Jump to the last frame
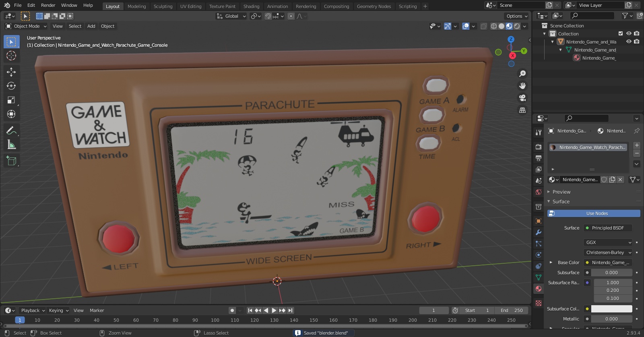644x337 pixels. click(x=291, y=310)
